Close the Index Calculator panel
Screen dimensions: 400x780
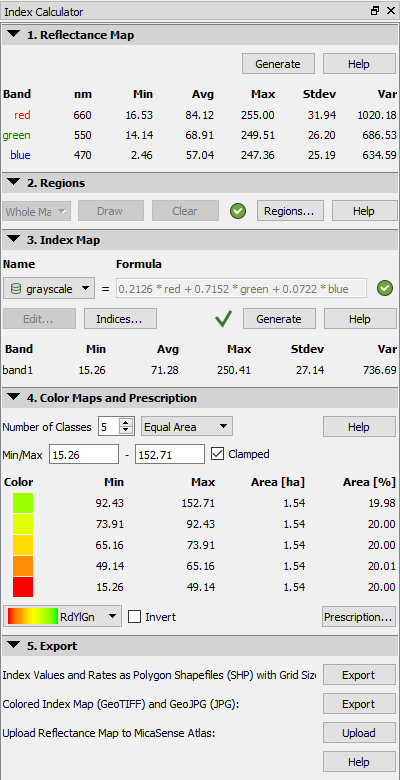(x=391, y=11)
